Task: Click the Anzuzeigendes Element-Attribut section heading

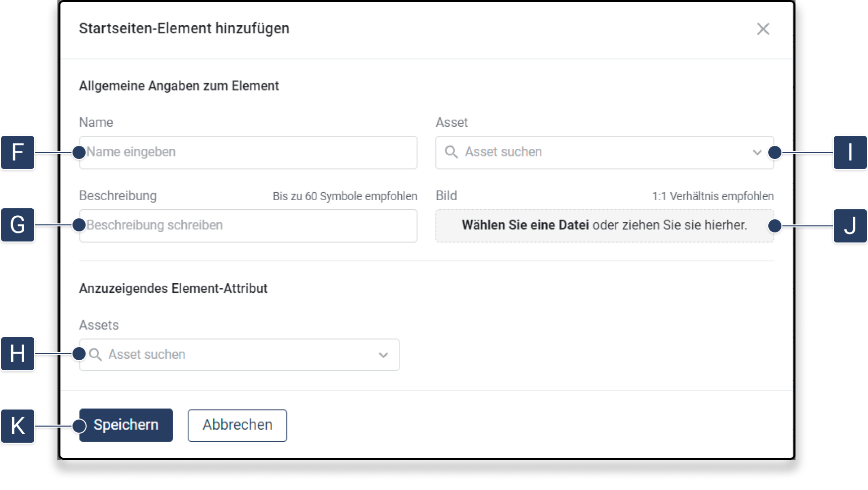Action: pos(173,289)
